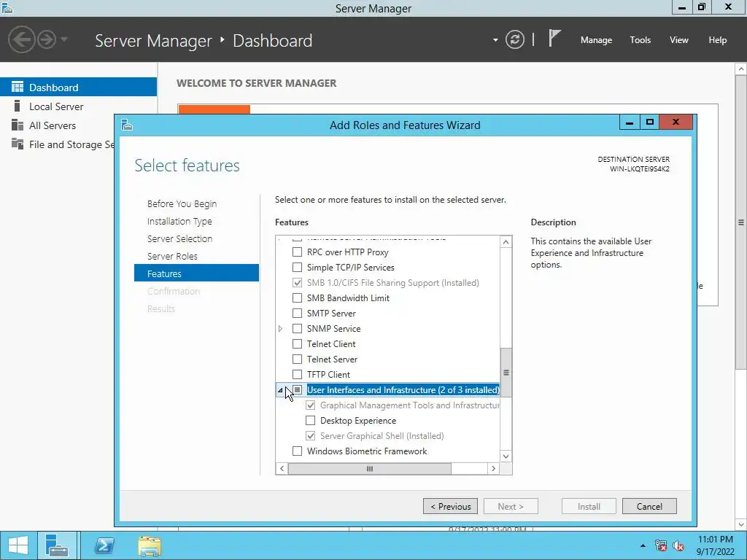747x560 pixels.
Task: Click the wizard title bar icon
Action: coord(127,125)
